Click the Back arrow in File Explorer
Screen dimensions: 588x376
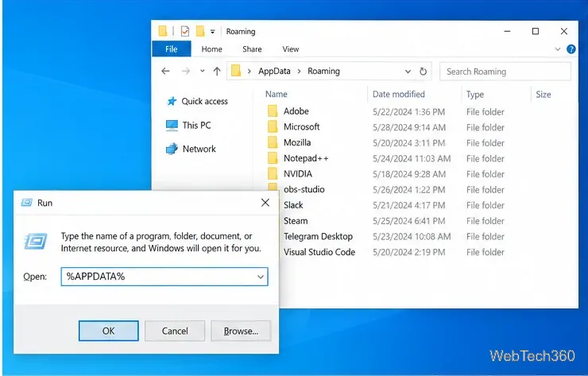click(x=165, y=71)
